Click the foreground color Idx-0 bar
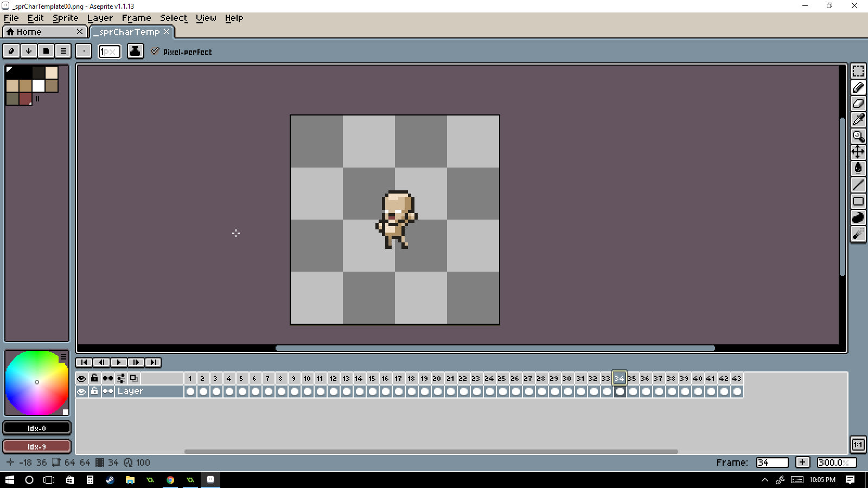The width and height of the screenshot is (868, 488). 37,428
